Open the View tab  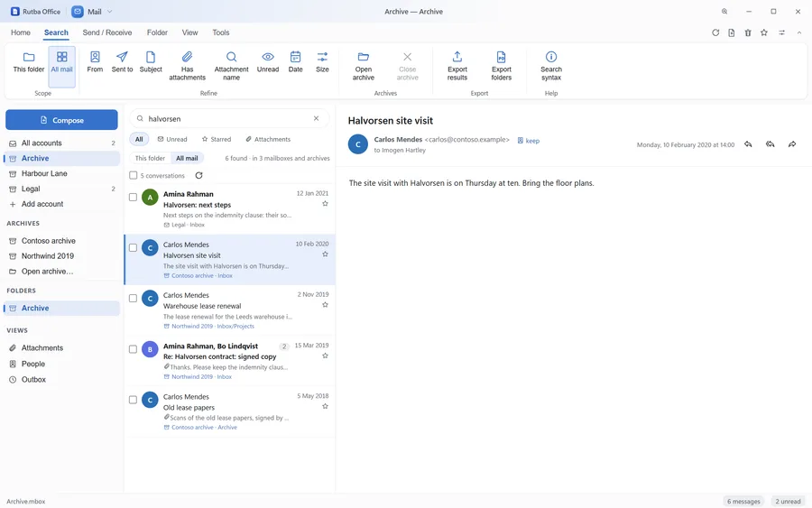(189, 32)
